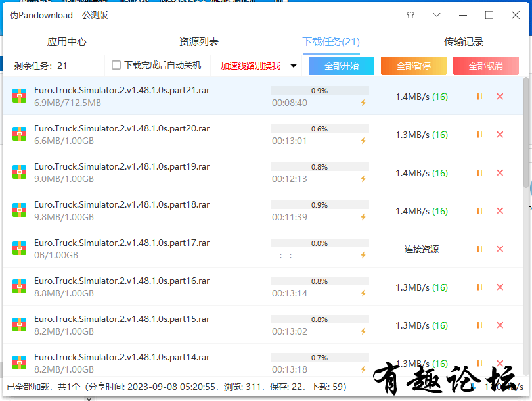Click the lightning bolt on part16.rar row

[x=363, y=293]
